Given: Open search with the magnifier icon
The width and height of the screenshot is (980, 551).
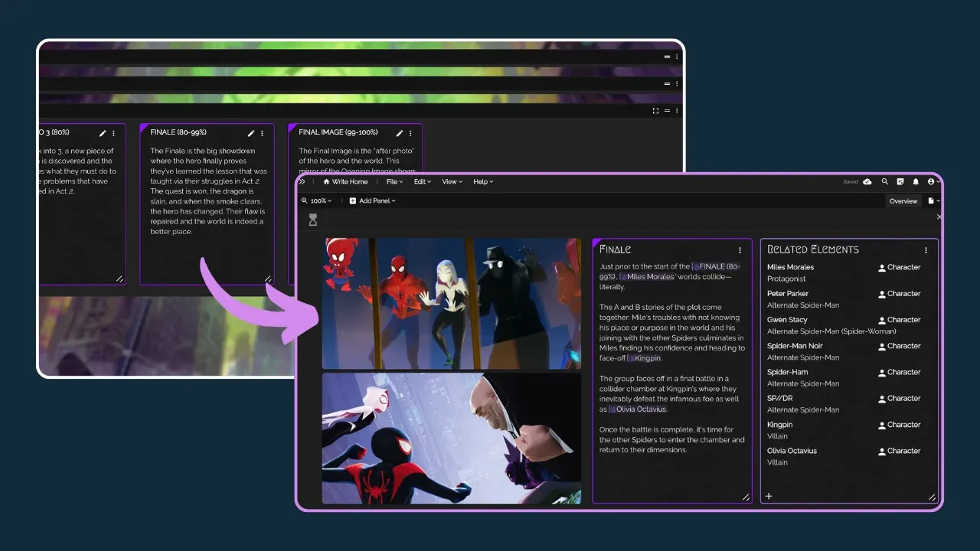Looking at the screenshot, I should click(x=884, y=182).
